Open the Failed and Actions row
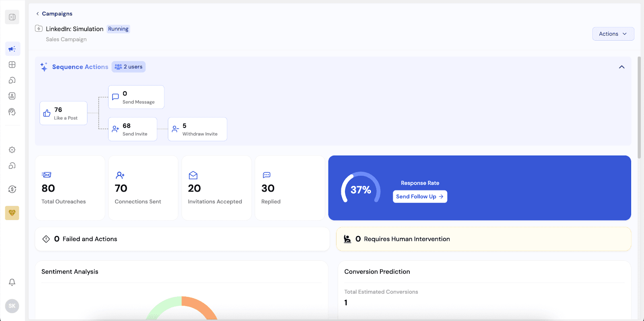Viewport: 644px width, 321px height. coord(182,239)
